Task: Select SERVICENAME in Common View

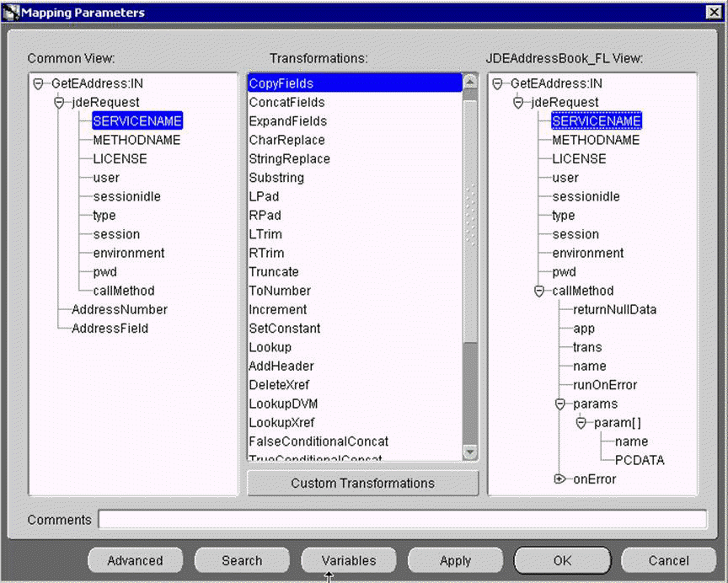Action: (x=137, y=121)
